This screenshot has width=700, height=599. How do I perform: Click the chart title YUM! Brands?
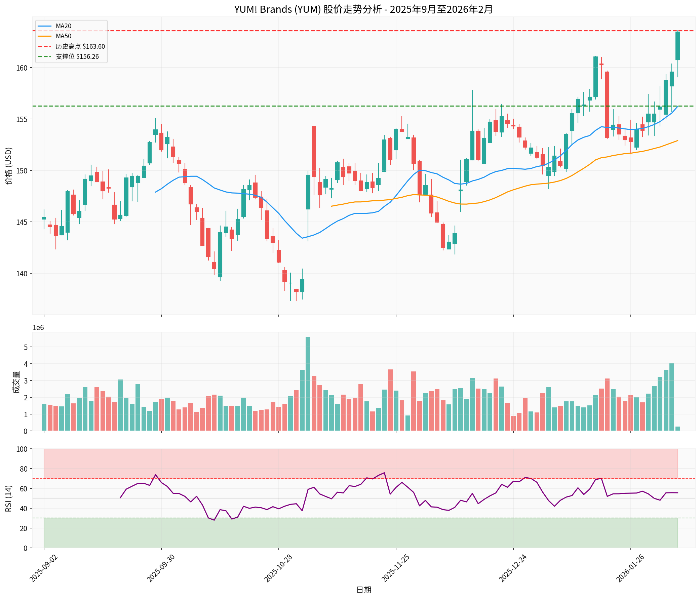(363, 9)
